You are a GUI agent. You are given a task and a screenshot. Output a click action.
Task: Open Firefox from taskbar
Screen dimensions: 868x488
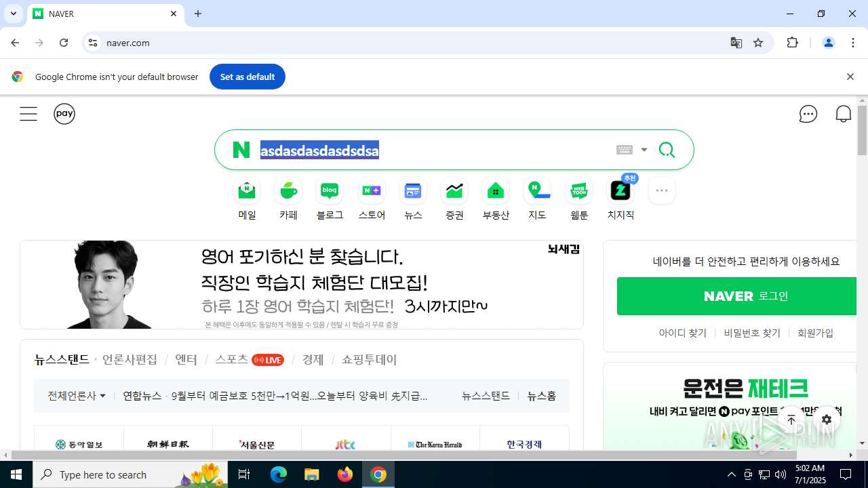point(345,474)
